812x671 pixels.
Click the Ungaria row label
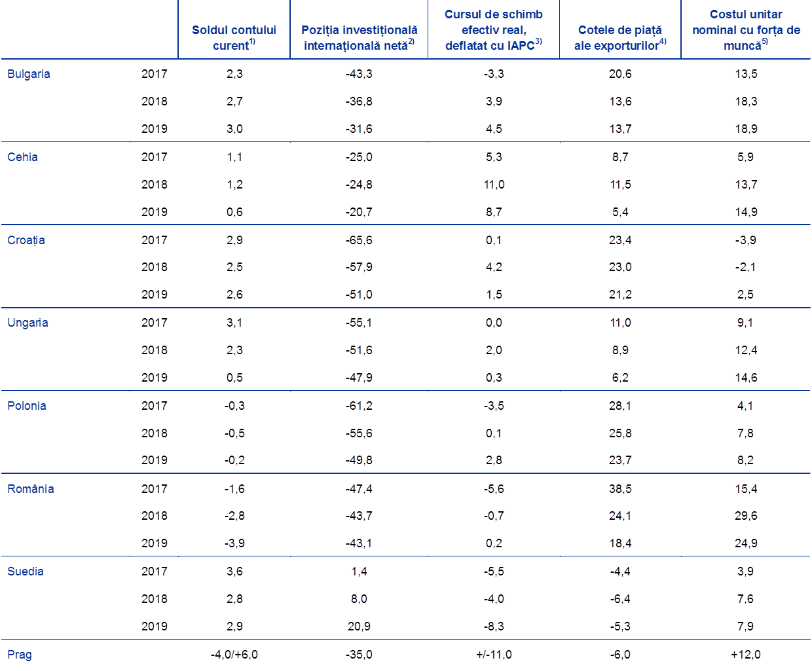click(x=28, y=323)
